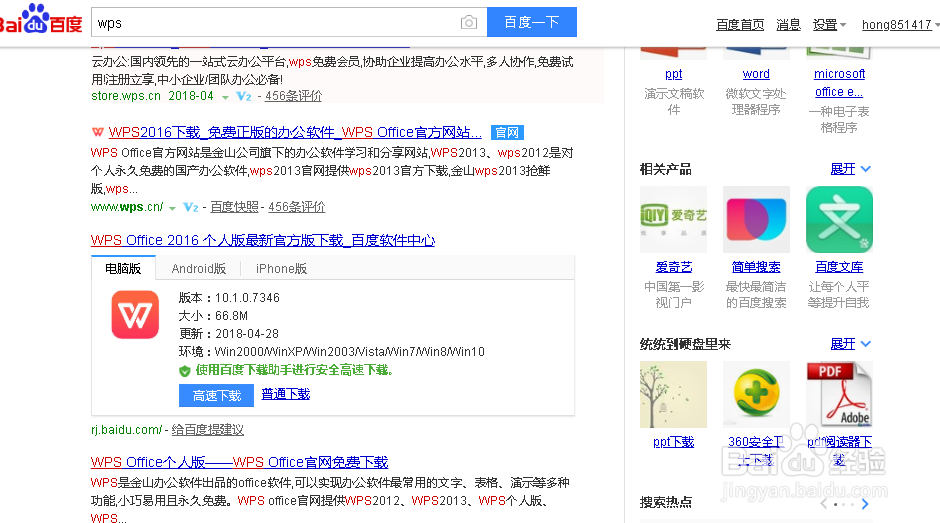
Task: Click 给百度提建议 feedback link
Action: (x=207, y=430)
